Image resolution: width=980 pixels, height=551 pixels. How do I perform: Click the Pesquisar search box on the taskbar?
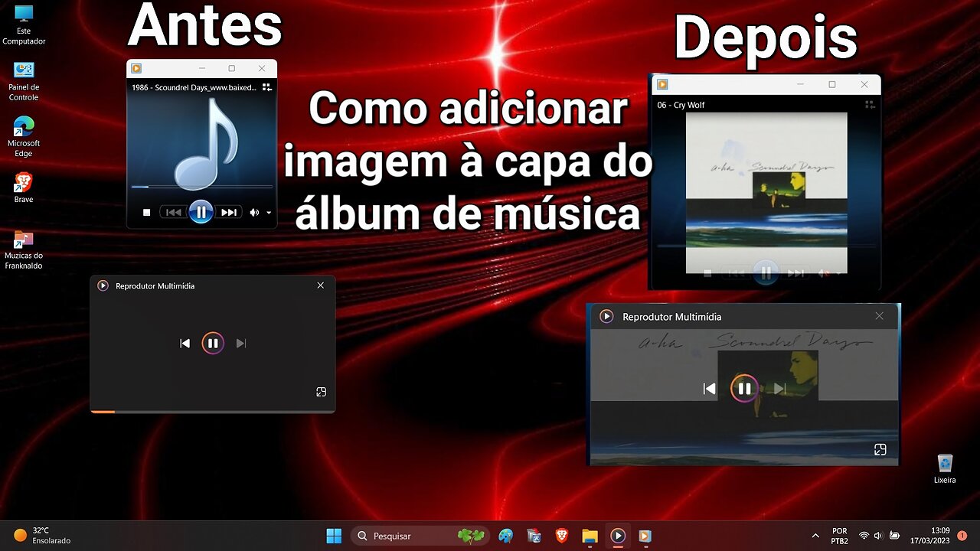pos(420,536)
